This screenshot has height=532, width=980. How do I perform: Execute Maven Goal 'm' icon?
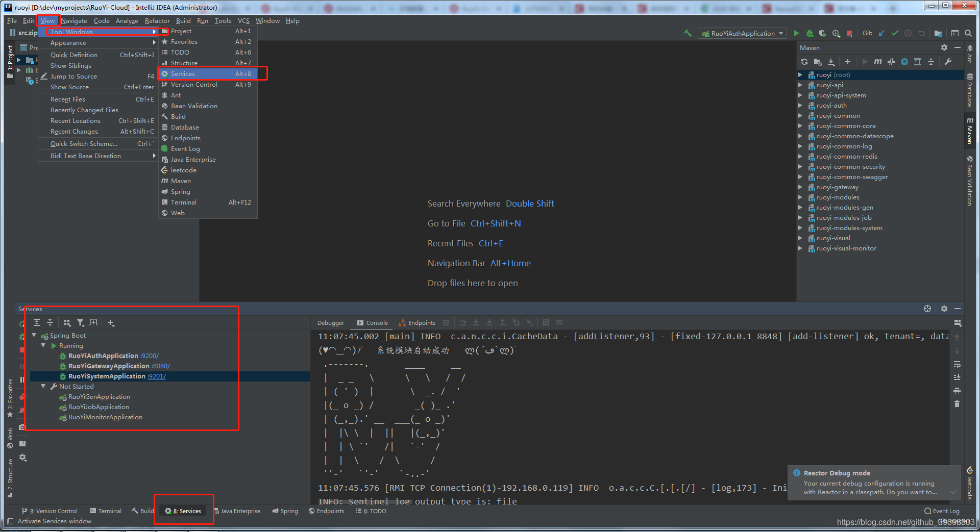(x=877, y=62)
